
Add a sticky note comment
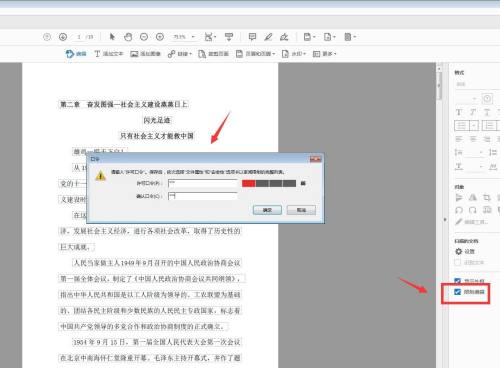coord(252,37)
